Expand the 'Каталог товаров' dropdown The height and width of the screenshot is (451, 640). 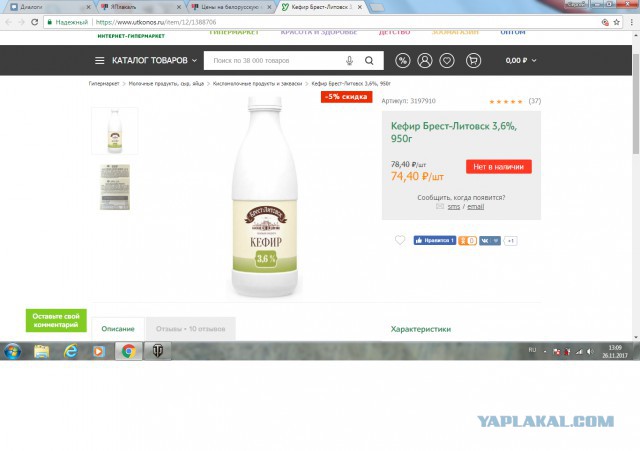point(154,61)
